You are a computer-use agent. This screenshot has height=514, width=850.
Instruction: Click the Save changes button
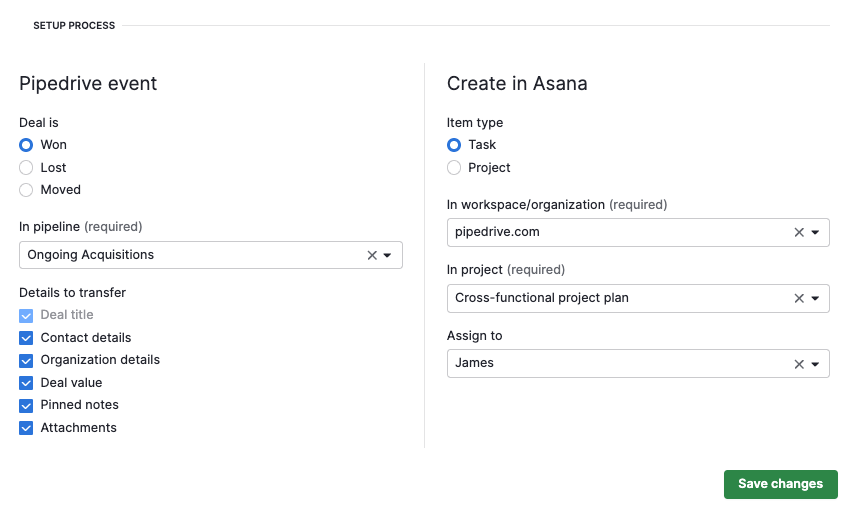tap(780, 484)
